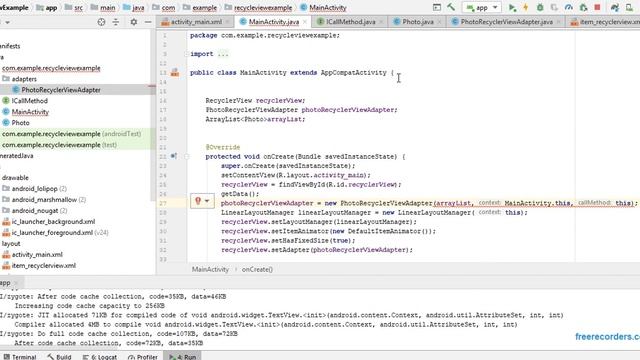Stop the app with red square
Viewport: 640px width, 360px height.
[597, 7]
